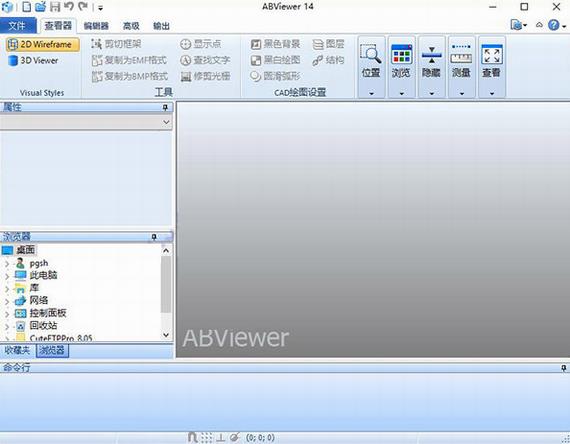Click 复制为BMP格式 tool
570x444 pixels.
130,76
